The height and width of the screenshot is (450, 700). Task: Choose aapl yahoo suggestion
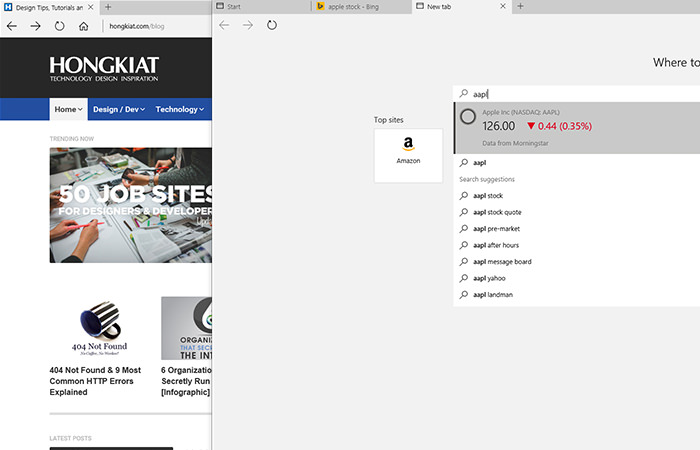tap(577, 278)
